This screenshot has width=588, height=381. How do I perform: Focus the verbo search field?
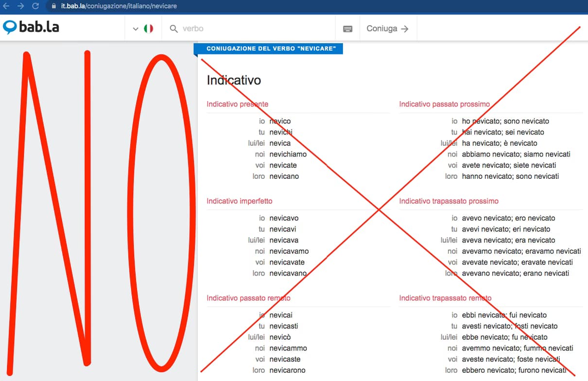(x=253, y=29)
